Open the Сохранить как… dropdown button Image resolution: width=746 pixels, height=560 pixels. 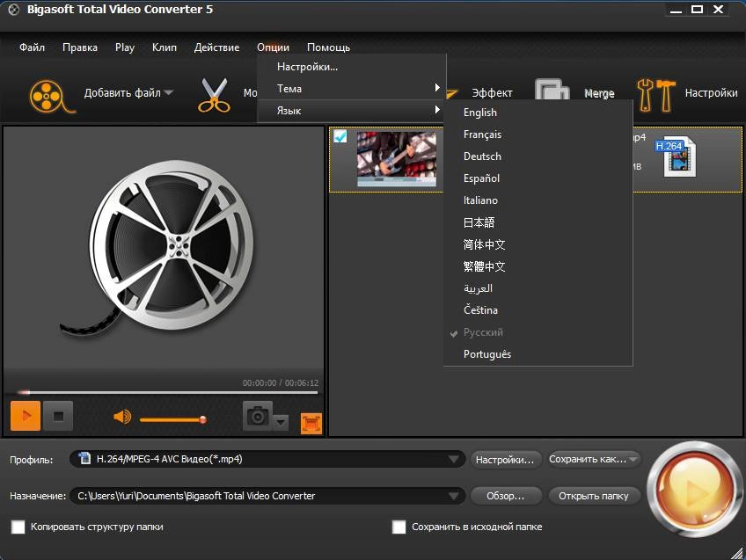click(x=595, y=459)
